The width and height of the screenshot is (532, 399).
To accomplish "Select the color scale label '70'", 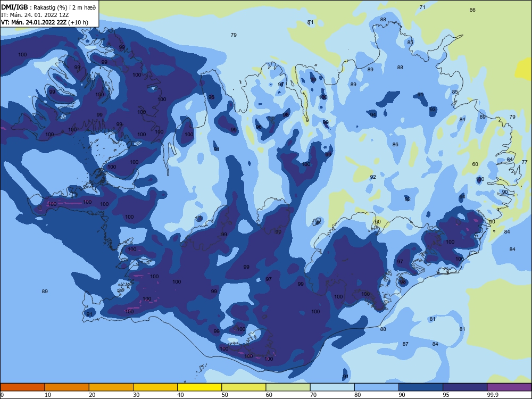I will (x=313, y=395).
